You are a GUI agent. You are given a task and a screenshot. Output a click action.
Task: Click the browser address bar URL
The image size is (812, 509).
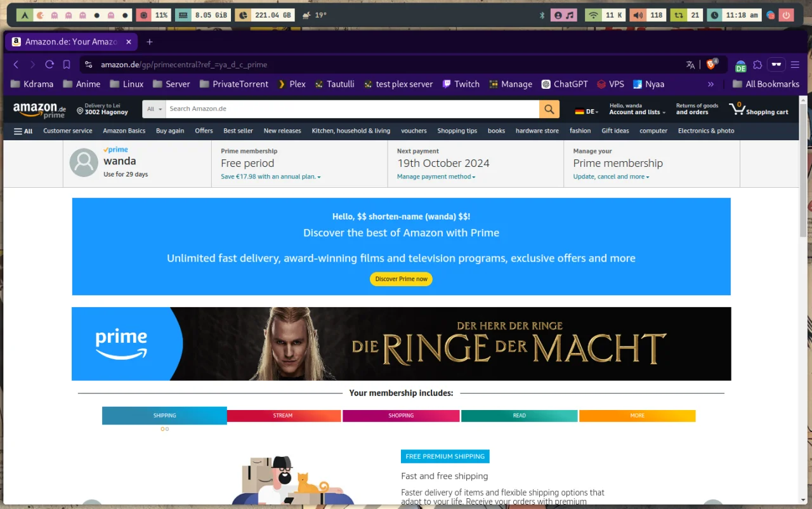tap(184, 65)
